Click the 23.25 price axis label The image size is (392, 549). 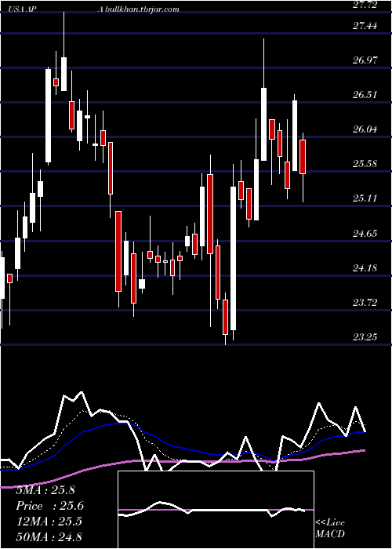click(365, 336)
